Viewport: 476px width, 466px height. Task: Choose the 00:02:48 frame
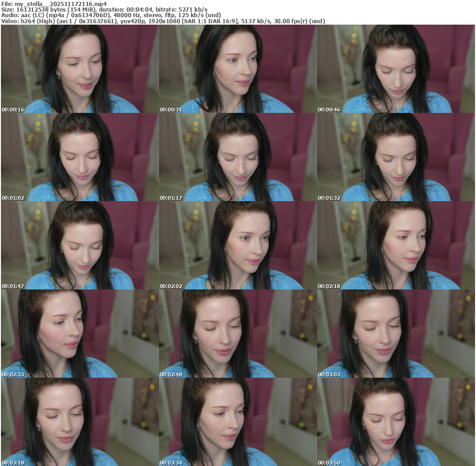(238, 334)
